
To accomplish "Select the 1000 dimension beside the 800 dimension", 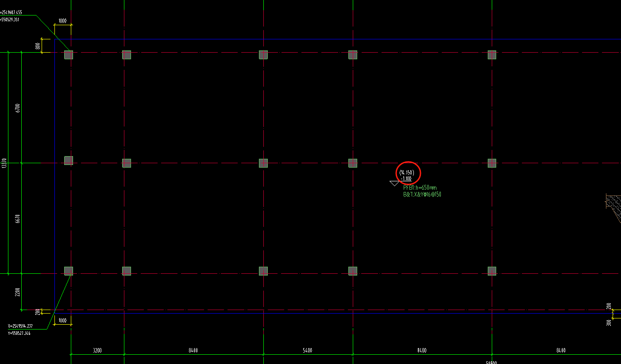I will (x=62, y=21).
